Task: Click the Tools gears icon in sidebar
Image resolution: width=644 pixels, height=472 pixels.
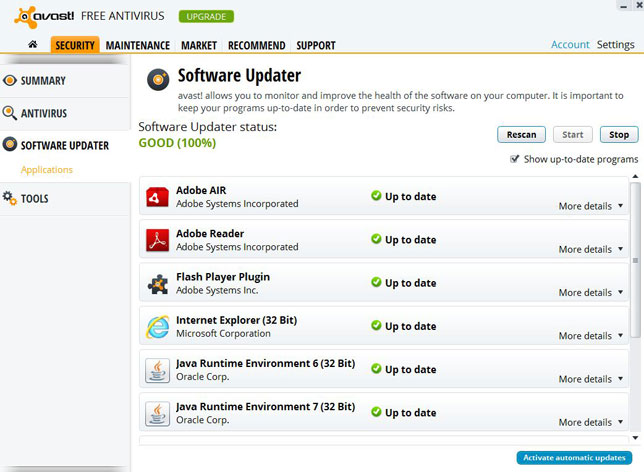Action: point(9,198)
